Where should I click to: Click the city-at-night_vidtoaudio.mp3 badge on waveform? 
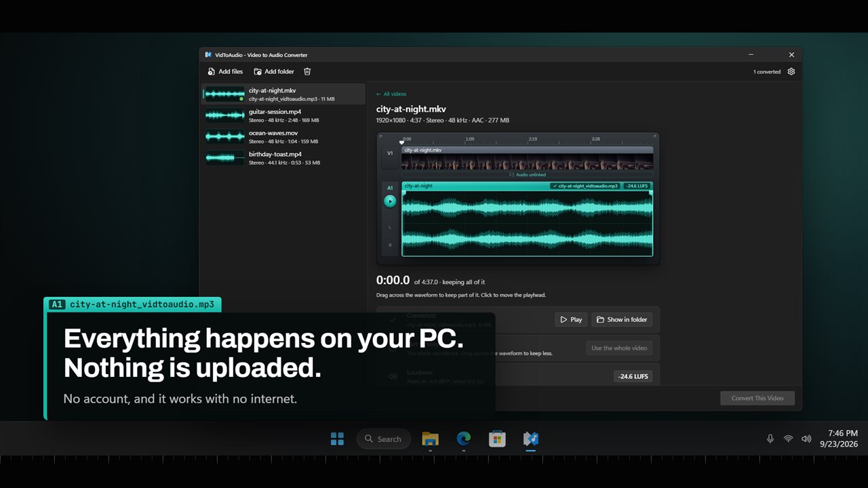[x=584, y=186]
